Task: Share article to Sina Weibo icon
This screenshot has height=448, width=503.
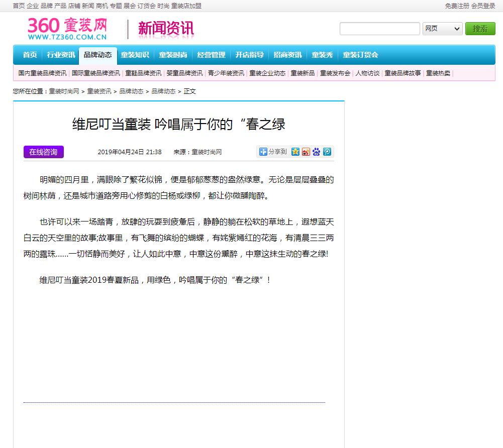Action: coord(306,152)
